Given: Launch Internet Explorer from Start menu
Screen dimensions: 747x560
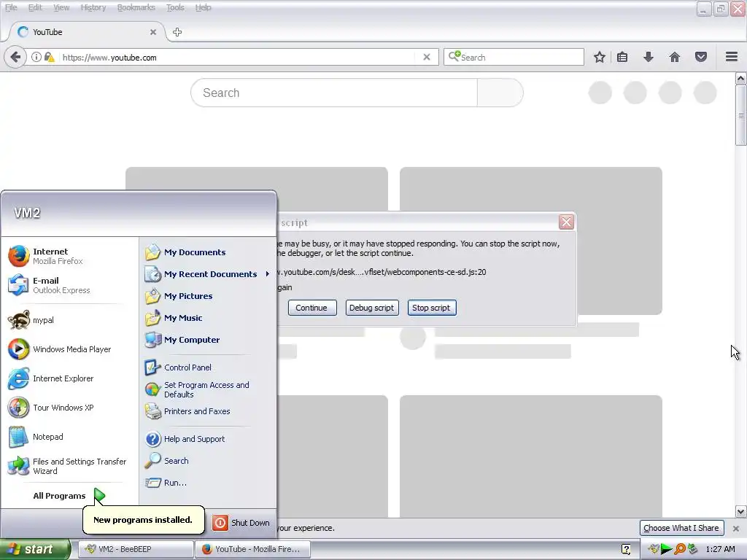Looking at the screenshot, I should (x=52, y=378).
